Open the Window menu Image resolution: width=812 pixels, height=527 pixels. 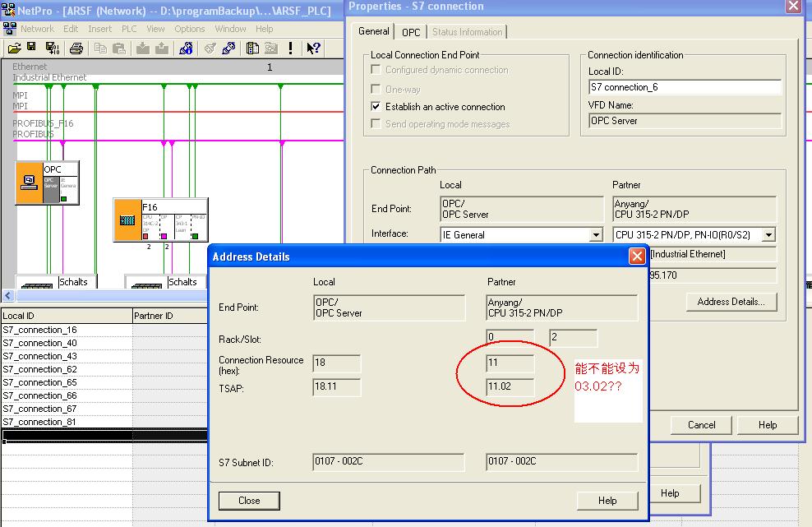click(x=230, y=29)
